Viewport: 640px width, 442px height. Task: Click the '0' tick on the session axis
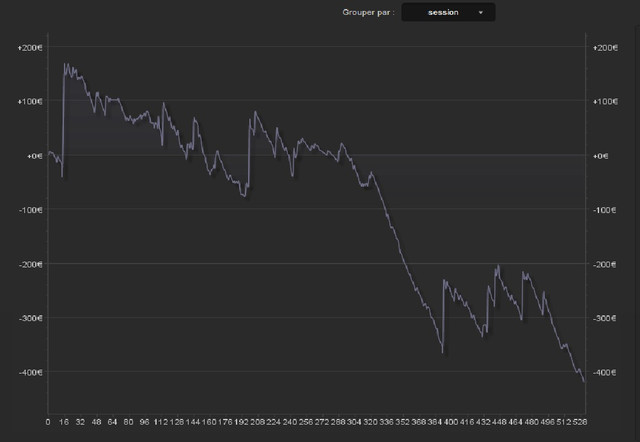tap(48, 422)
